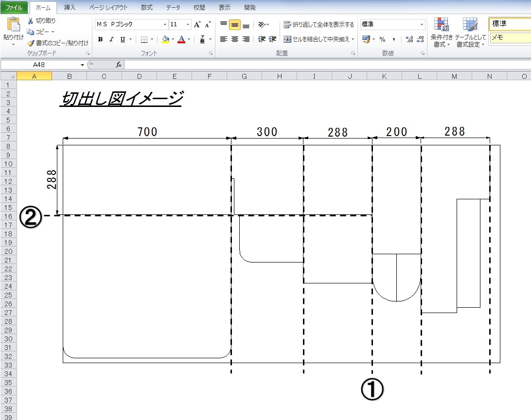The width and height of the screenshot is (531, 420).
Task: Open Name Box dropdown arrow
Action: (82, 65)
